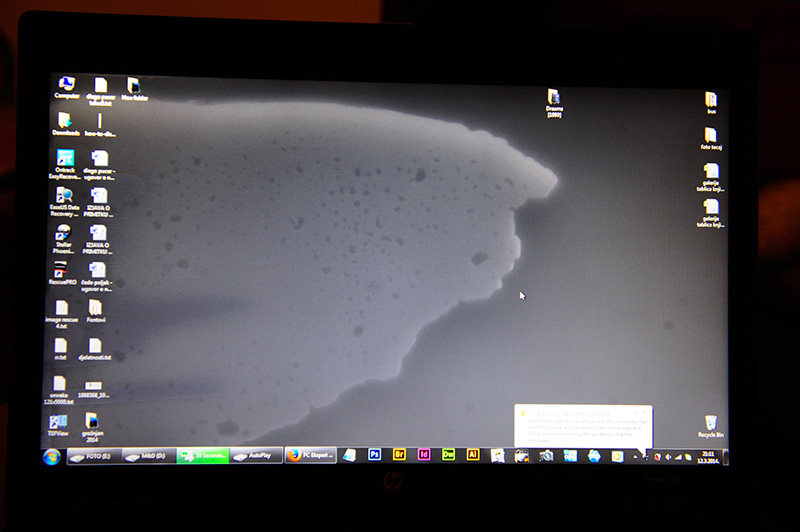The image size is (800, 532).
Task: Open the Downloads folder icon
Action: click(x=66, y=124)
